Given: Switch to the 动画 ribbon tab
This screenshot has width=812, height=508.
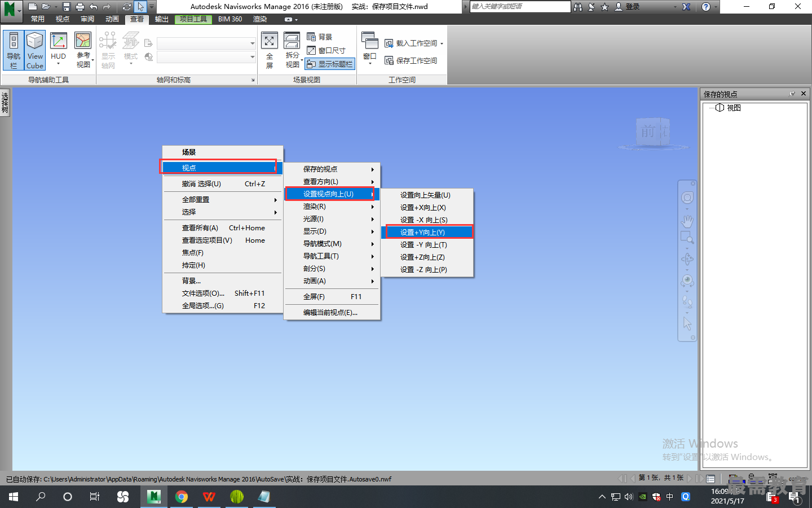Looking at the screenshot, I should point(112,19).
